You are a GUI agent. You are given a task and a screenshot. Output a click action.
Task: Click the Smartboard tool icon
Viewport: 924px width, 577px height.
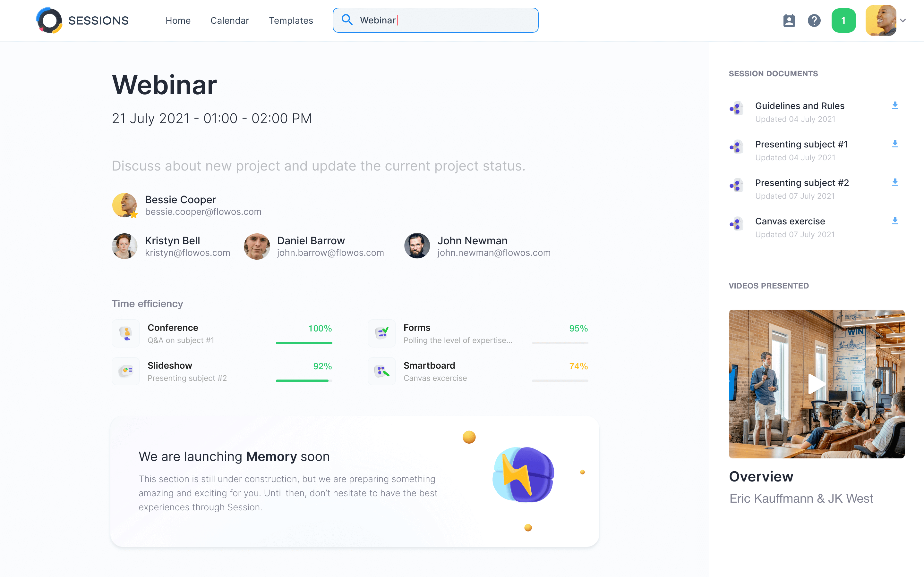coord(382,371)
